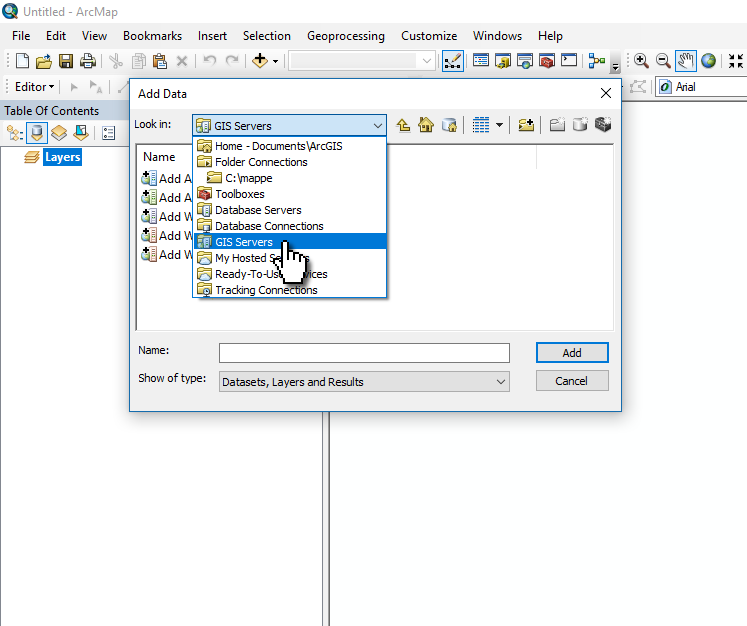Image resolution: width=747 pixels, height=626 pixels.
Task: Open the Edit menu
Action: coord(56,36)
